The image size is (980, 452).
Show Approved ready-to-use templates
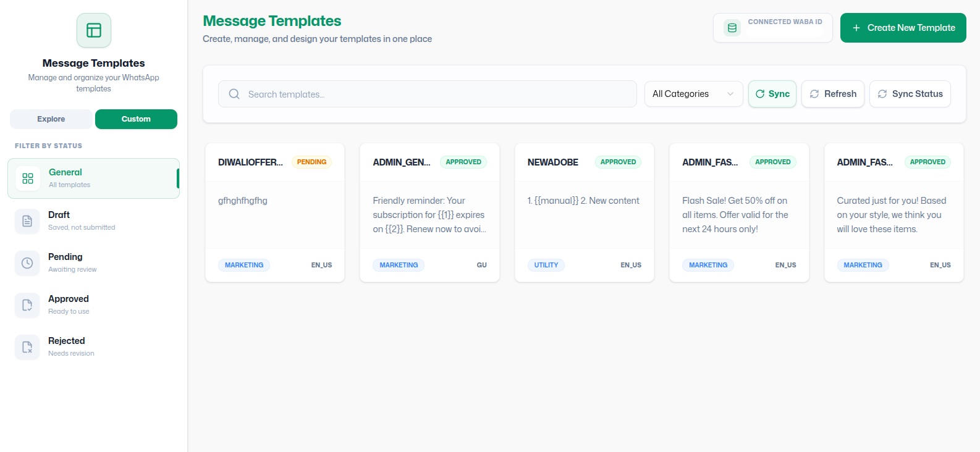point(93,305)
